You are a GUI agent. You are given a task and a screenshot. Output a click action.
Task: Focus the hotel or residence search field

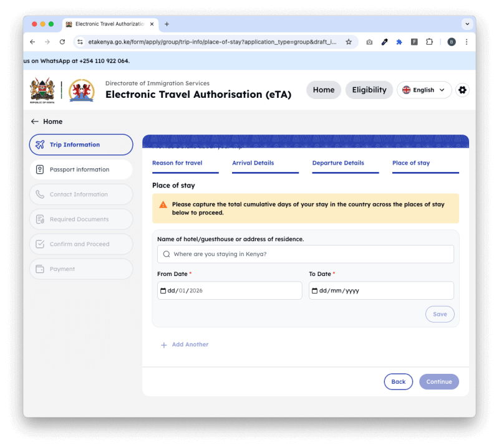pos(306,254)
